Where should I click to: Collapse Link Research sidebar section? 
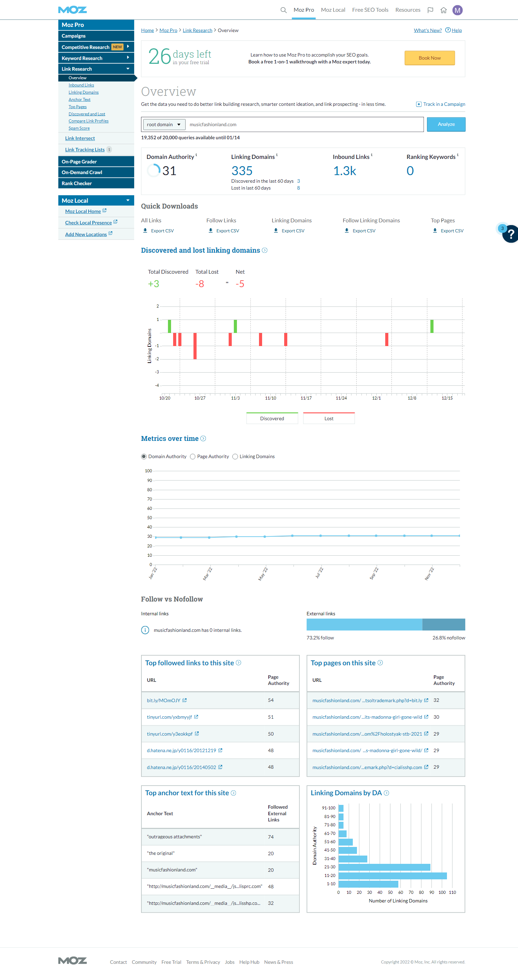(x=128, y=69)
